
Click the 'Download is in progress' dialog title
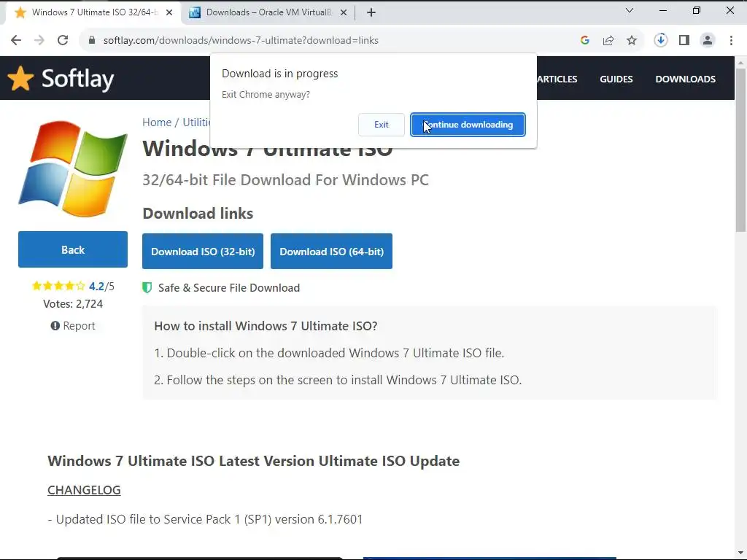[279, 74]
